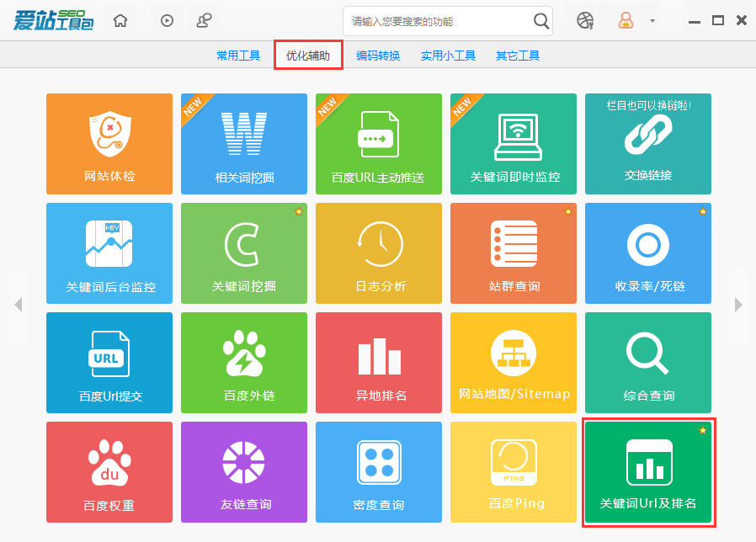
Task: Click the home button in toolbar
Action: pos(120,20)
